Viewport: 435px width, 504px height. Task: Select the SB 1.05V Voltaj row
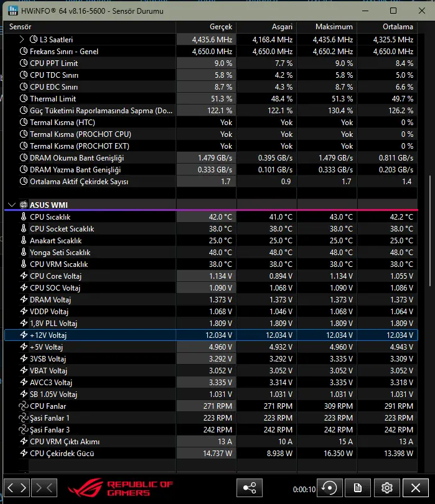pos(211,394)
